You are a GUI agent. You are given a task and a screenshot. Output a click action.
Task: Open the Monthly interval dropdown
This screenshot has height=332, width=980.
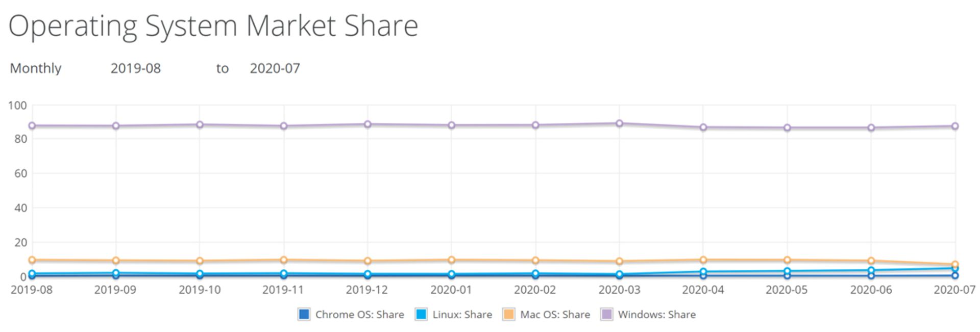point(36,68)
